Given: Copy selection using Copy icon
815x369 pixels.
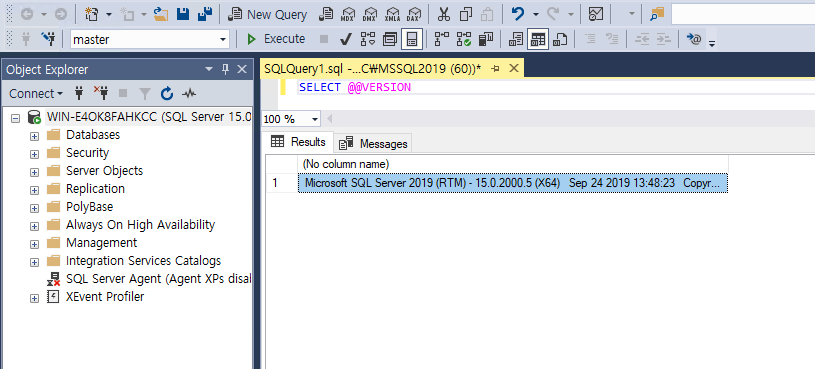Looking at the screenshot, I should pyautogui.click(x=466, y=15).
